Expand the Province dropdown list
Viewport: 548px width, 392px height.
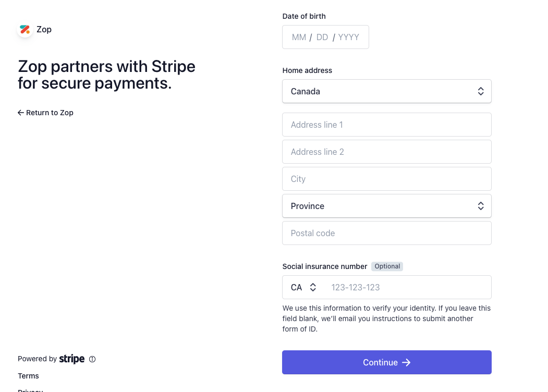pyautogui.click(x=387, y=206)
